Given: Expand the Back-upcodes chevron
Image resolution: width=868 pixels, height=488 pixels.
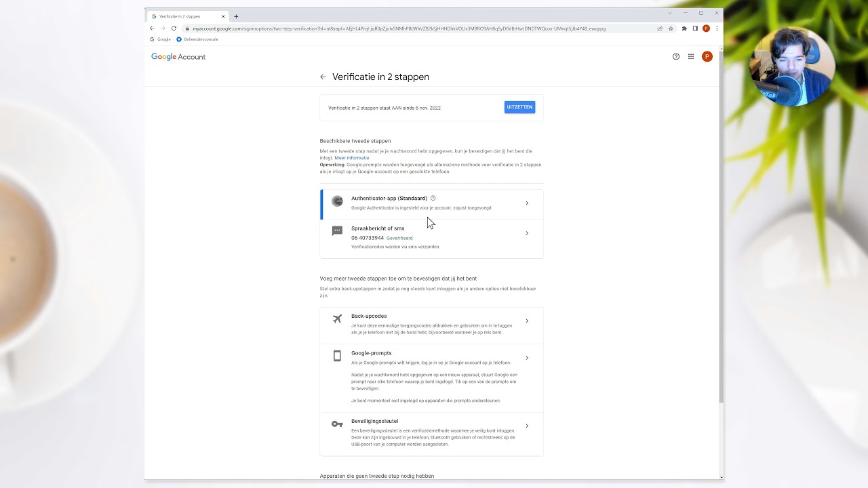Looking at the screenshot, I should point(527,321).
